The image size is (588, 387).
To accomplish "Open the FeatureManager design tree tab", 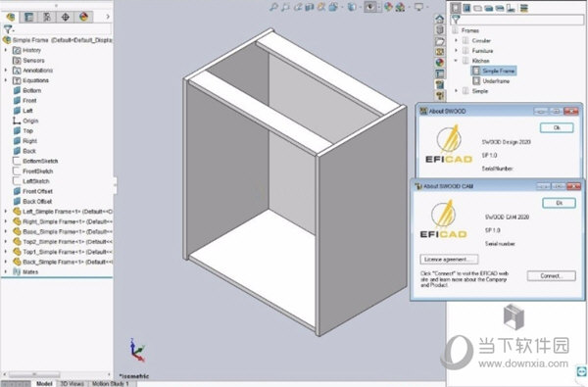I will click(x=10, y=17).
